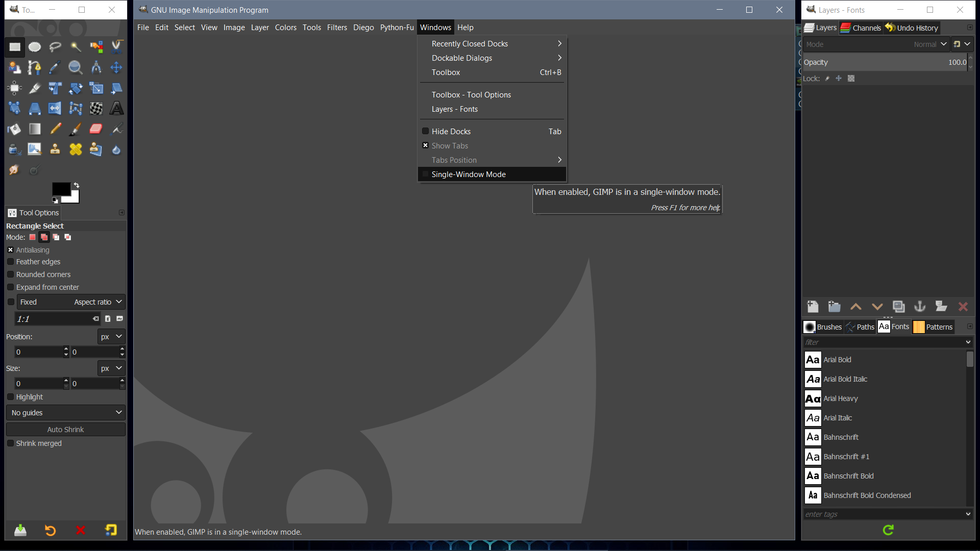Open the enter tags dropdown arrow

968,514
